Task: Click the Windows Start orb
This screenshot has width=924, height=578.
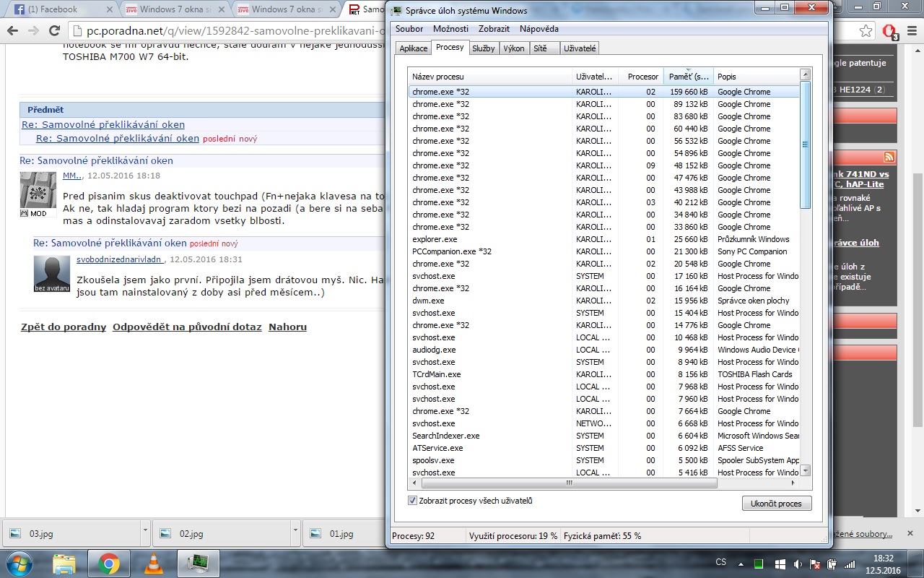Action: (x=19, y=563)
